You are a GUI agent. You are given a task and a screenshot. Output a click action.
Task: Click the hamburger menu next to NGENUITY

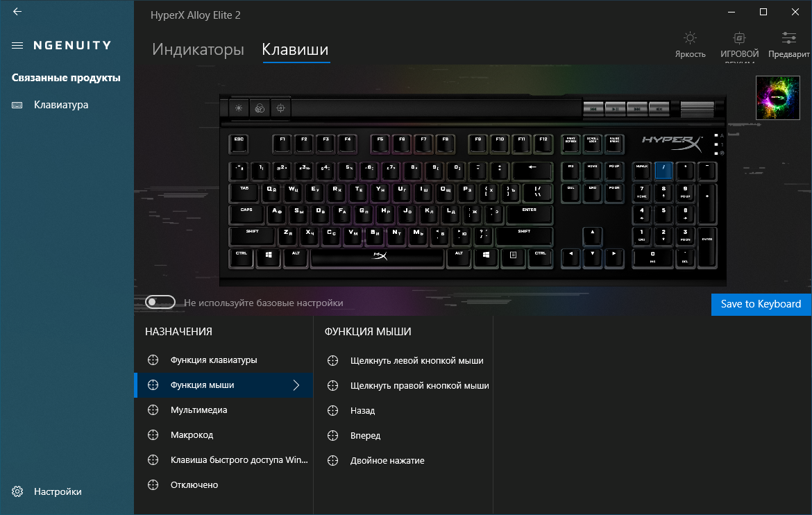17,46
